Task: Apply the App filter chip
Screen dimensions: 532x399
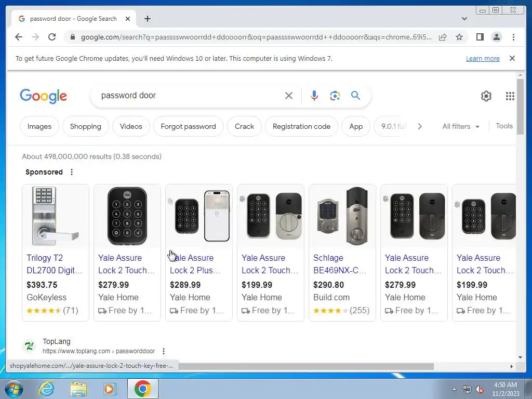Action: [356, 126]
